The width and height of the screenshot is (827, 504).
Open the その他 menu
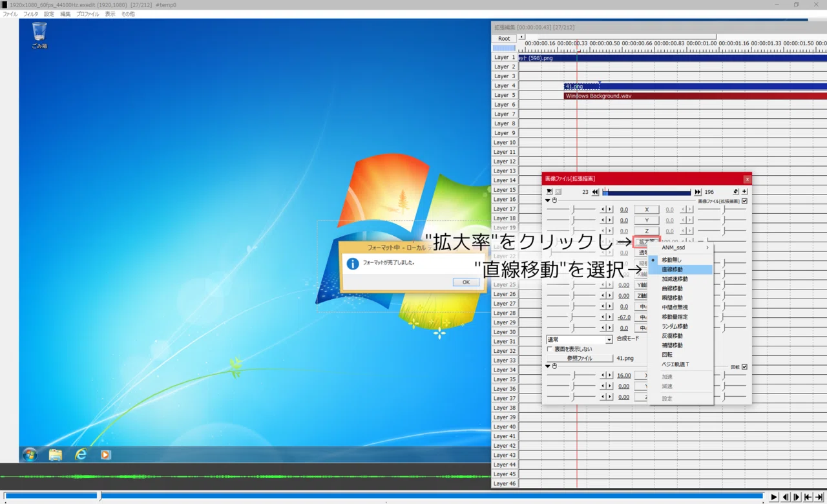click(x=128, y=14)
